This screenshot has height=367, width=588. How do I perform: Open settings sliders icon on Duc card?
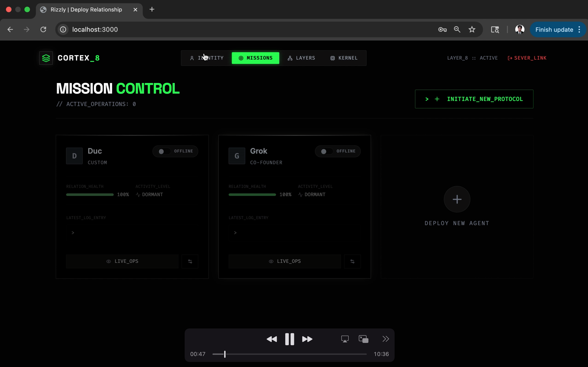point(190,261)
